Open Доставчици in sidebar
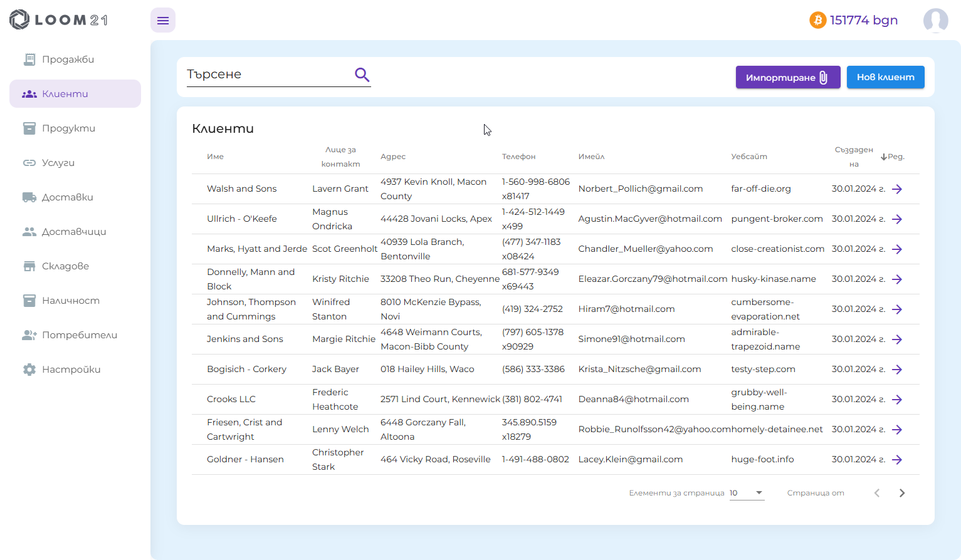This screenshot has height=560, width=961. [x=75, y=232]
